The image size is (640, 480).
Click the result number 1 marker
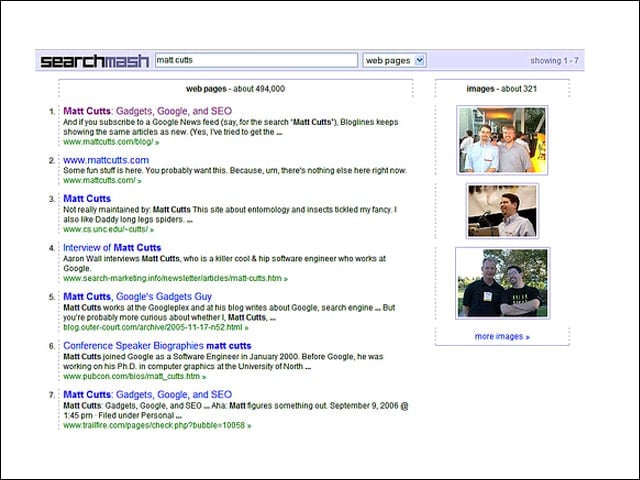tap(52, 111)
